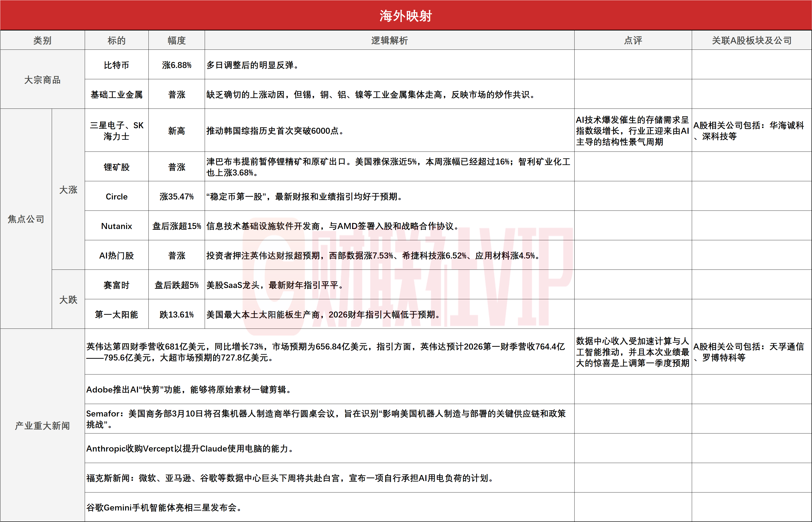Click the 幅度 column header
Screen dimensions: 812x522
(176, 40)
